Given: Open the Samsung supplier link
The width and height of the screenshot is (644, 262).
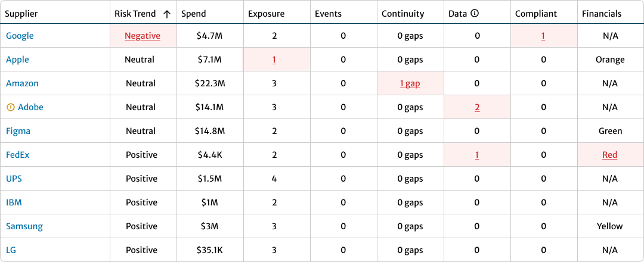Looking at the screenshot, I should 24,226.
